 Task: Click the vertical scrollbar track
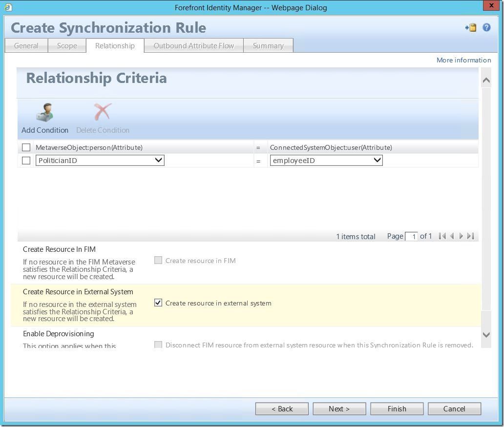[x=486, y=199]
